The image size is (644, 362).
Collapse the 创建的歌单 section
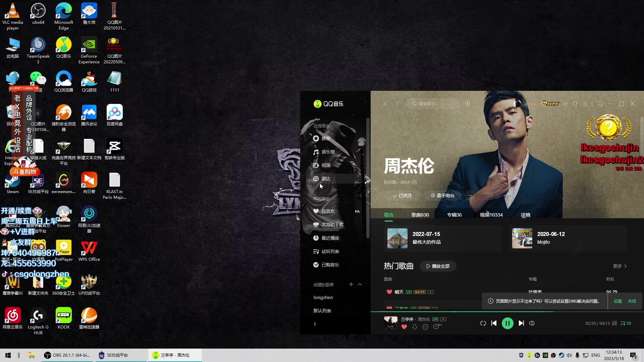point(360,284)
